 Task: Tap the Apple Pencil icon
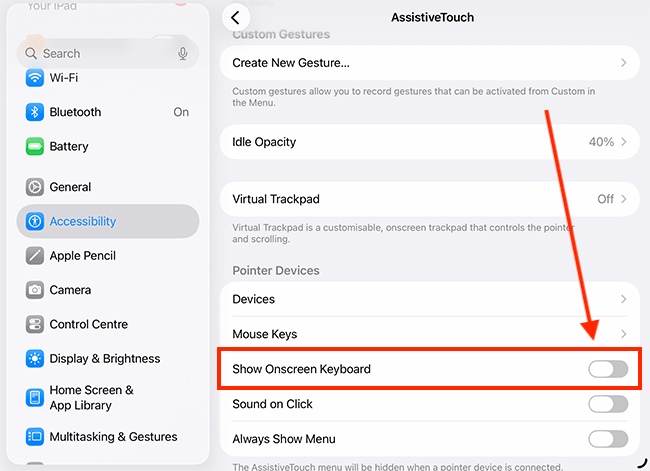coord(35,256)
